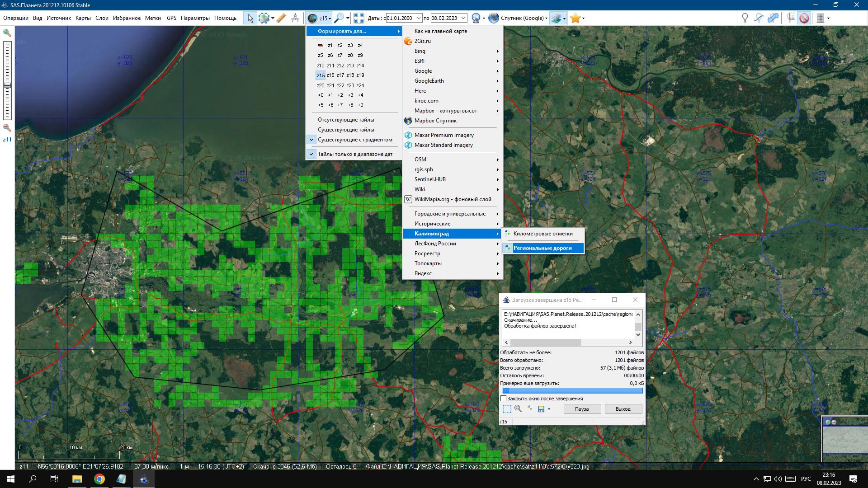Select 'Региональные дороги' submenu item
Viewport: 868px width, 488px height.
click(x=542, y=248)
